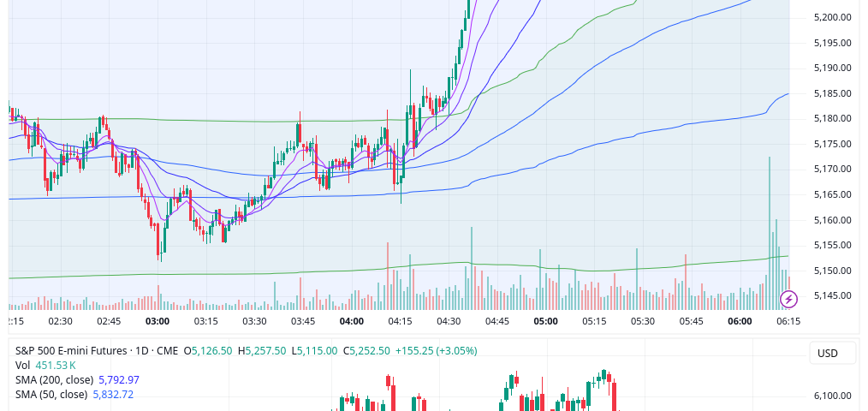
Task: Click the bold 05:00 time axis label
Action: (546, 321)
